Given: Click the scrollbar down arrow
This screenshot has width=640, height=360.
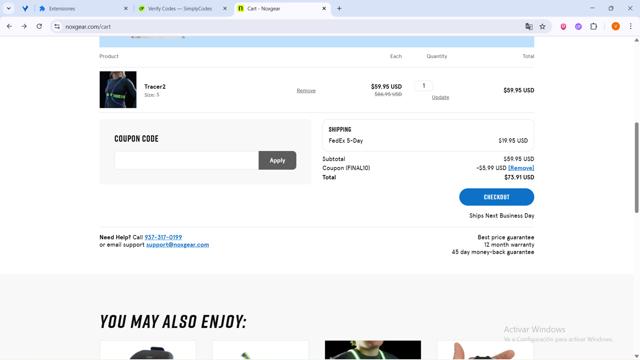Looking at the screenshot, I should [636, 356].
